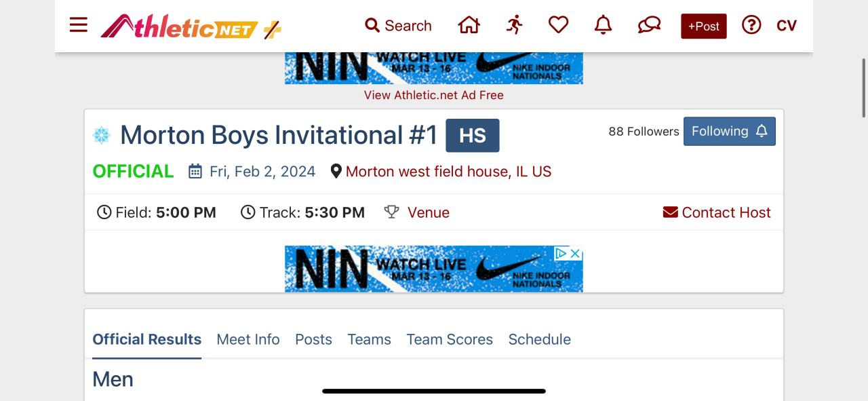Toggle the Following button

tap(729, 132)
